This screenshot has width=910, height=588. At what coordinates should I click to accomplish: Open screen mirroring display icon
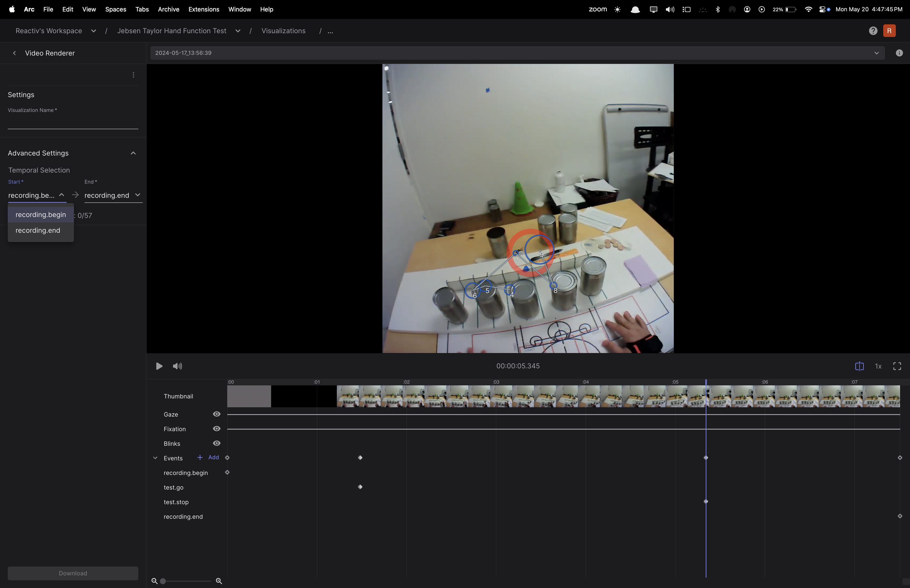[653, 9]
